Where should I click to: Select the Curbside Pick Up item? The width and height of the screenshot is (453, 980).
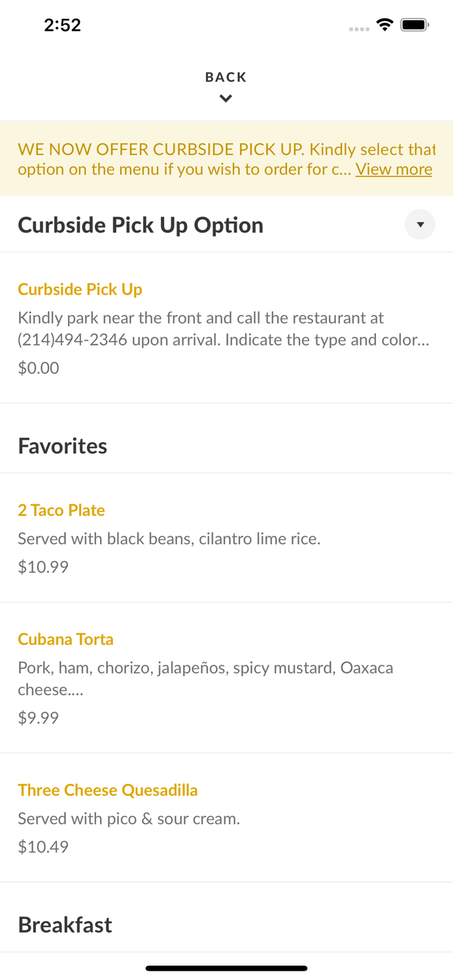(x=80, y=289)
